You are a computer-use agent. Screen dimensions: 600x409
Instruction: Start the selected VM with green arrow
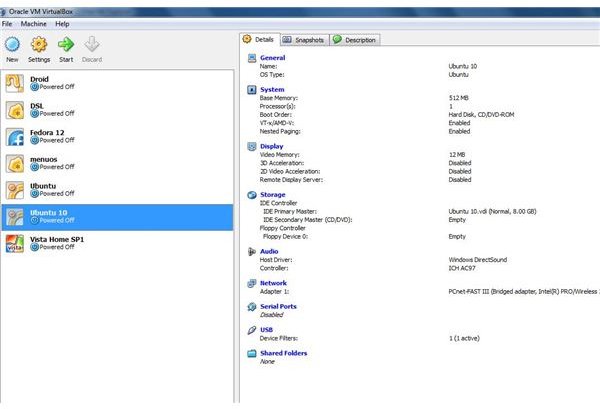click(66, 44)
